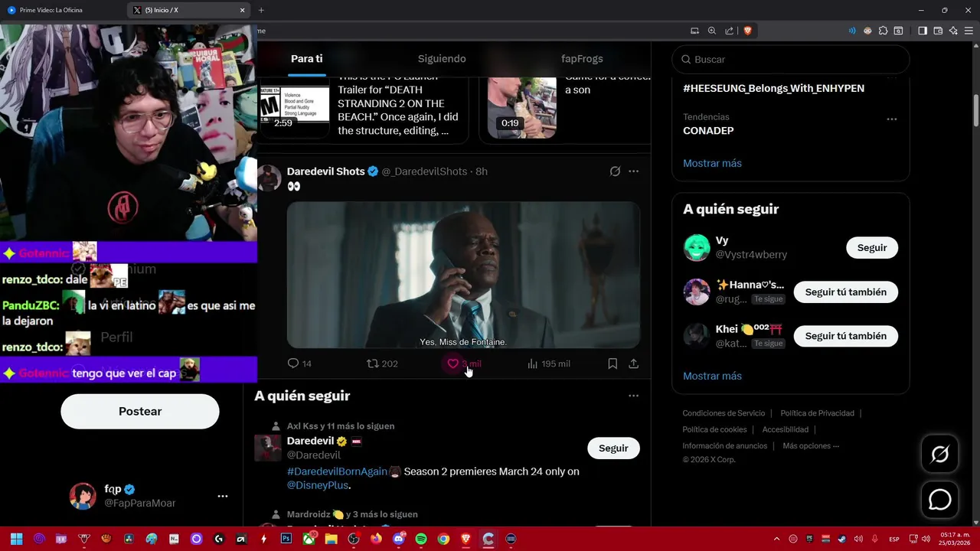The width and height of the screenshot is (980, 551).
Task: Open Firefox from the taskbar
Action: 376,539
